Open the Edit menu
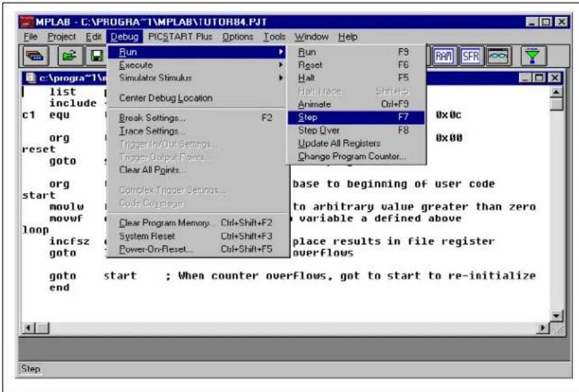This screenshot has width=579, height=392. coord(93,37)
